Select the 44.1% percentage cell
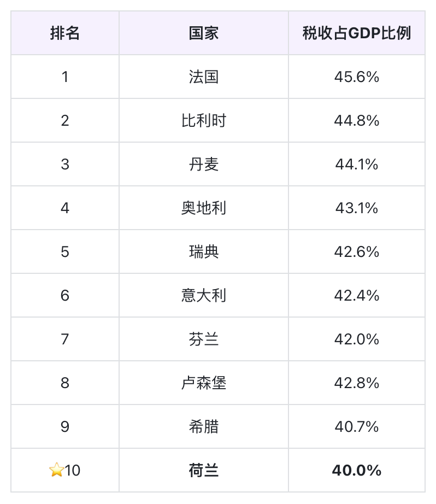This screenshot has height=504, width=436. click(356, 164)
